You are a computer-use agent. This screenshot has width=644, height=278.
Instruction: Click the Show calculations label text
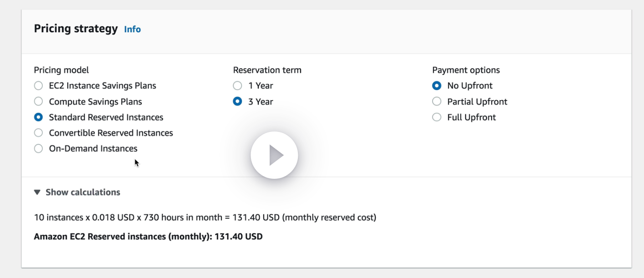pyautogui.click(x=83, y=192)
